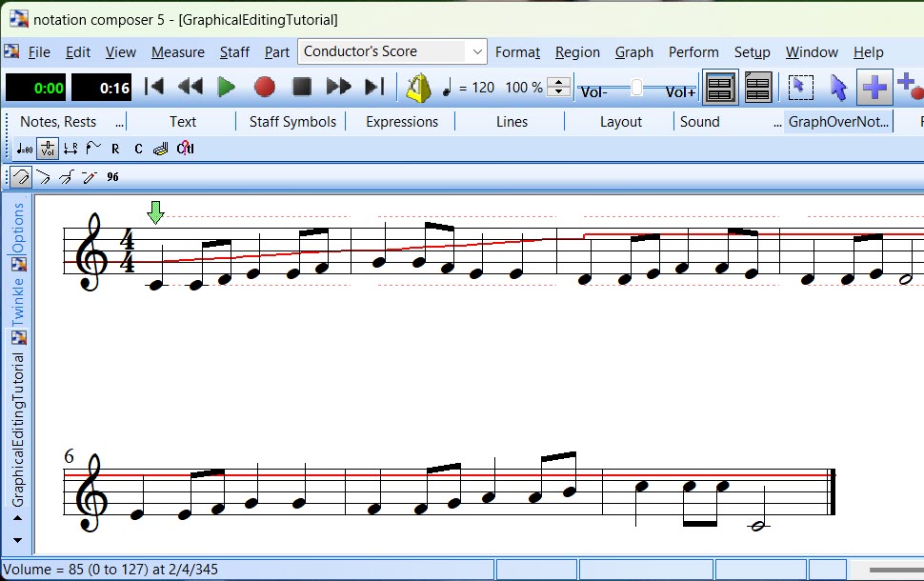
Task: Open the Ctl controller graph tool
Action: tap(186, 149)
